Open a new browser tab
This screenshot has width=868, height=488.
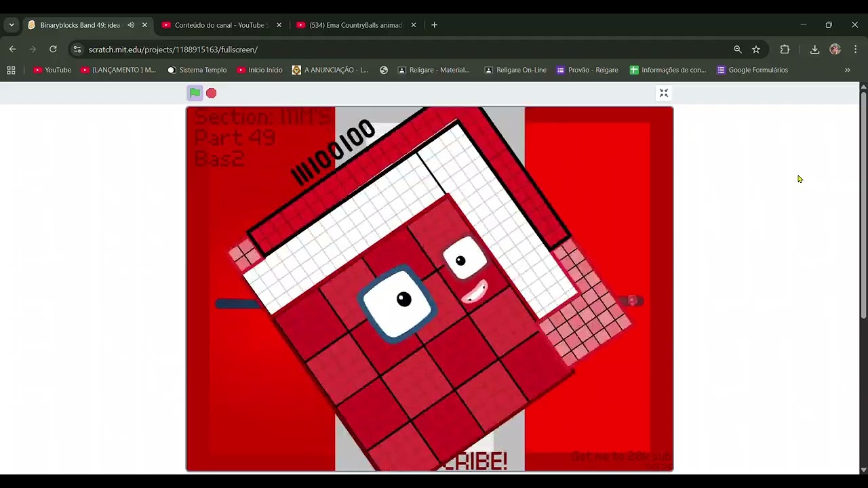(x=434, y=25)
